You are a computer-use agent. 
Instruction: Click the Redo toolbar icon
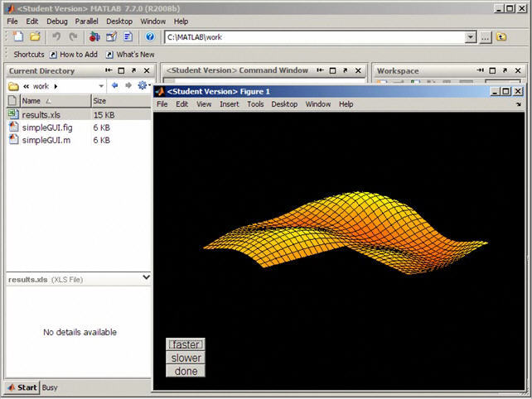pyautogui.click(x=73, y=36)
